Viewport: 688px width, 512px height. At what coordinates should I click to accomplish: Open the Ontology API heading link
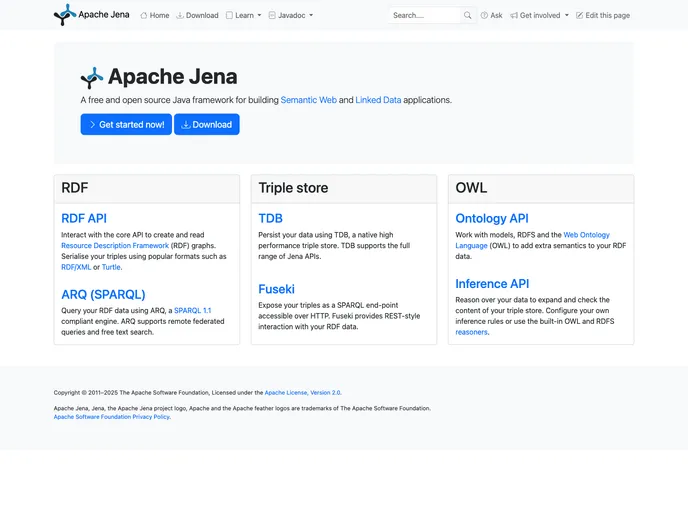click(x=492, y=218)
